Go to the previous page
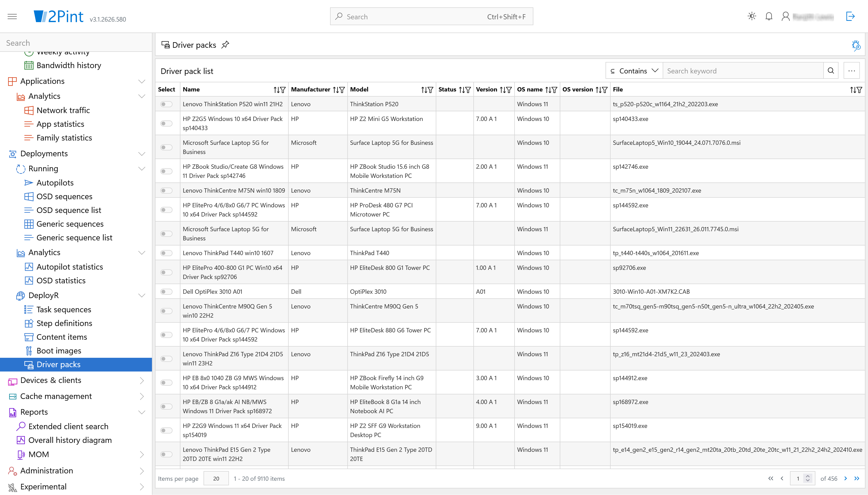The width and height of the screenshot is (868, 495). (x=782, y=478)
